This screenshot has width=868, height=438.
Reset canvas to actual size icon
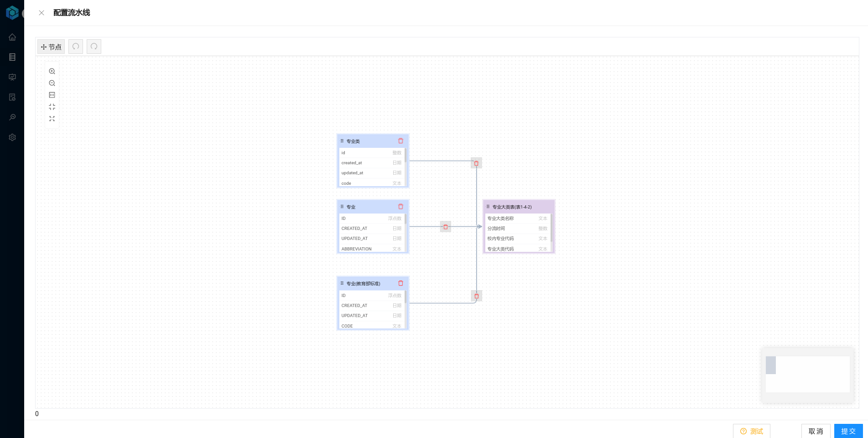coord(52,95)
